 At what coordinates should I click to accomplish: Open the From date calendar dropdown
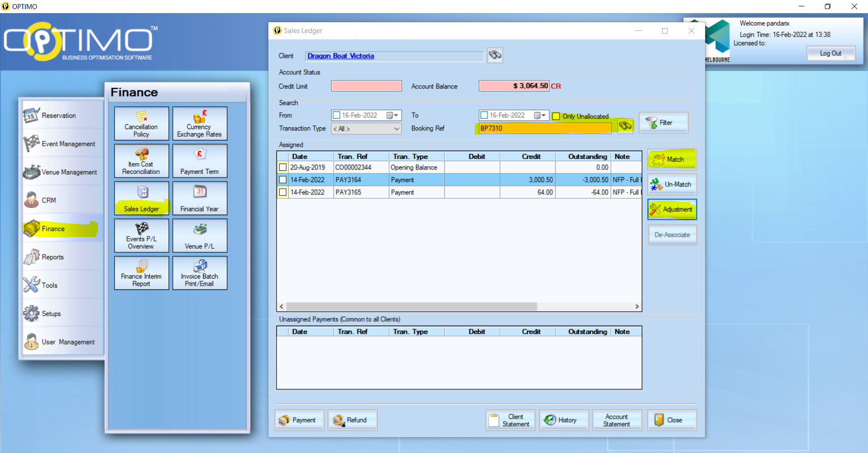point(392,115)
